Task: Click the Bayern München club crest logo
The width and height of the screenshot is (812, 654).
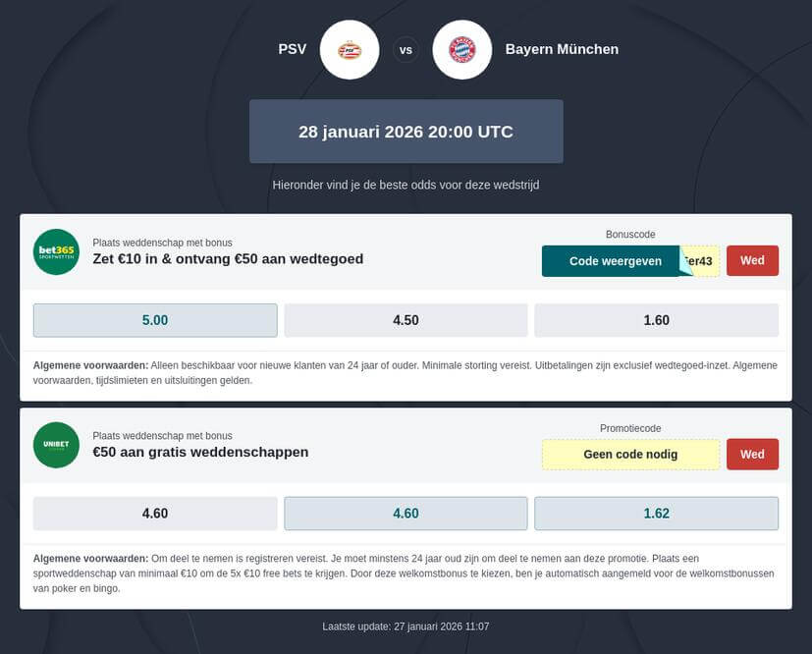Action: [461, 49]
